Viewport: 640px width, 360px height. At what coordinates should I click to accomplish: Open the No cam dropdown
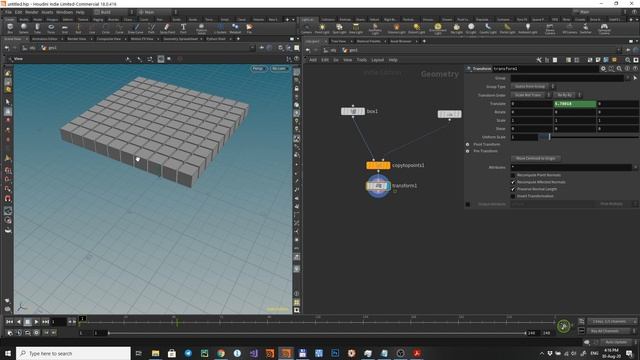(280, 69)
